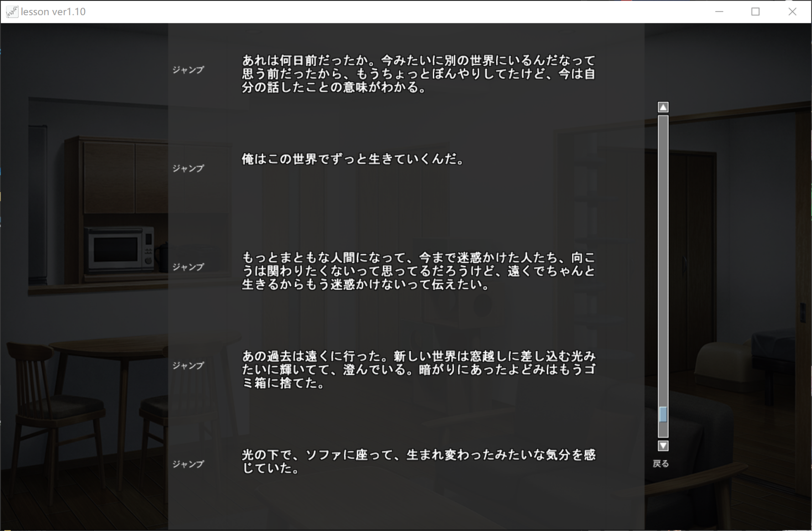Select the log text 俺はこの世界でずっと生きていくんだ
This screenshot has height=531, width=812.
tap(352, 159)
